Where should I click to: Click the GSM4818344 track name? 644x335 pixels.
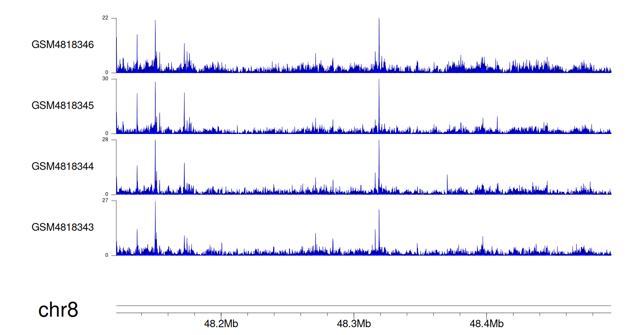tap(63, 166)
